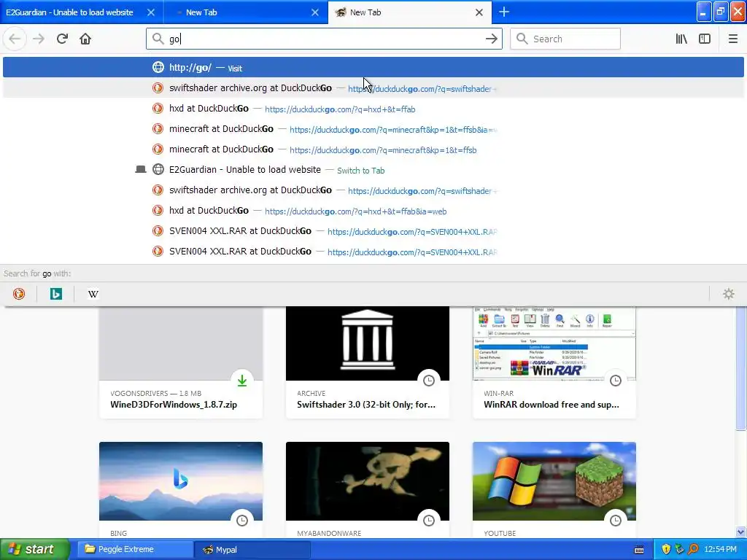Screen dimensions: 747x560
Task: Select hxd at DuckDuckGo suggestion ending t=ffab
Action: pyautogui.click(x=373, y=109)
